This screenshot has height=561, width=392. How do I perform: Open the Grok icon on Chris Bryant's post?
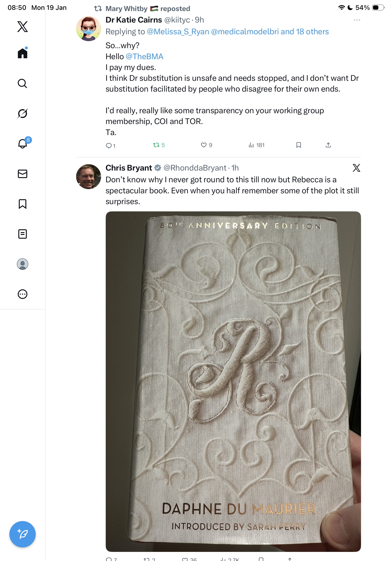[x=356, y=168]
